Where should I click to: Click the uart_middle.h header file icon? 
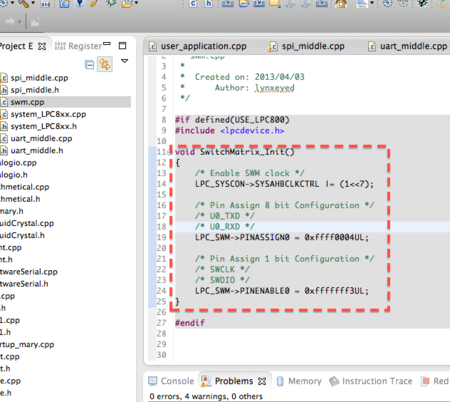tap(4, 151)
